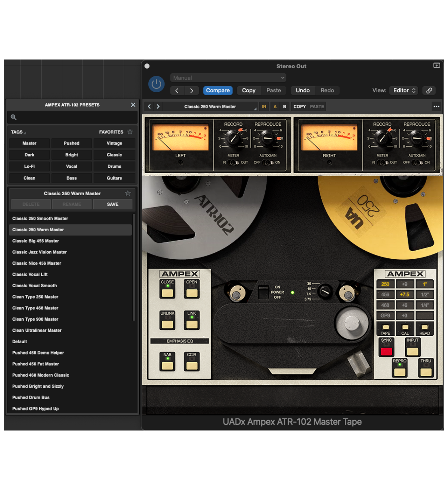Click the preset favorites star
This screenshot has width=448, height=490.
click(128, 193)
